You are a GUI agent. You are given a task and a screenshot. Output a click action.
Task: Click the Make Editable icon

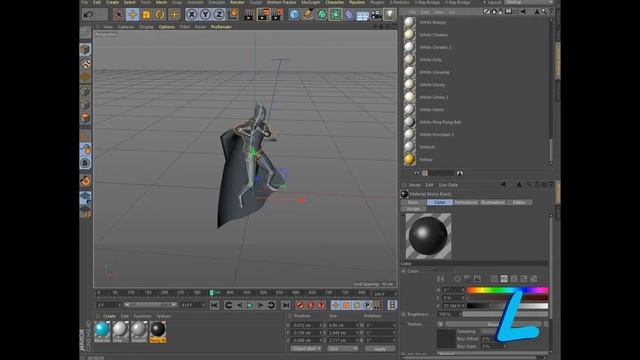click(x=85, y=32)
